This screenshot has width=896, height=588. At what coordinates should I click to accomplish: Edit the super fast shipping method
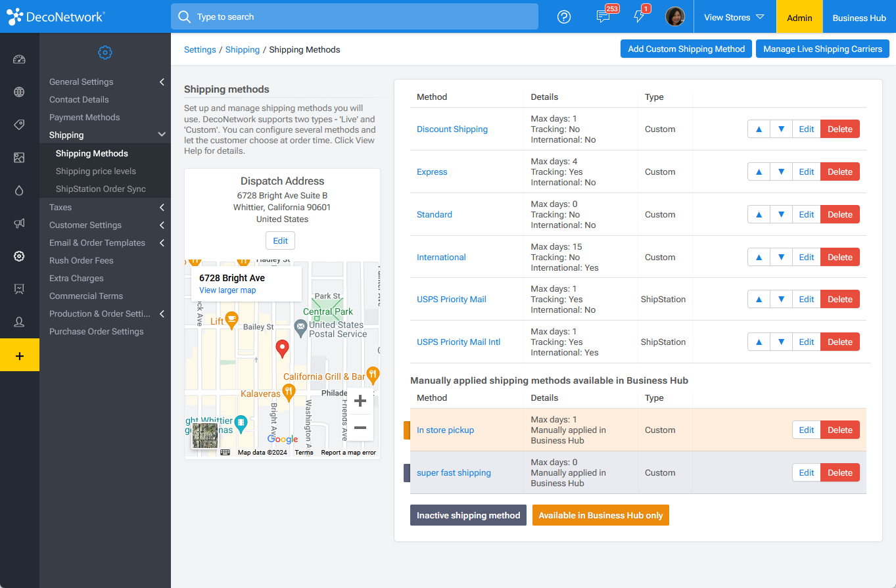807,473
